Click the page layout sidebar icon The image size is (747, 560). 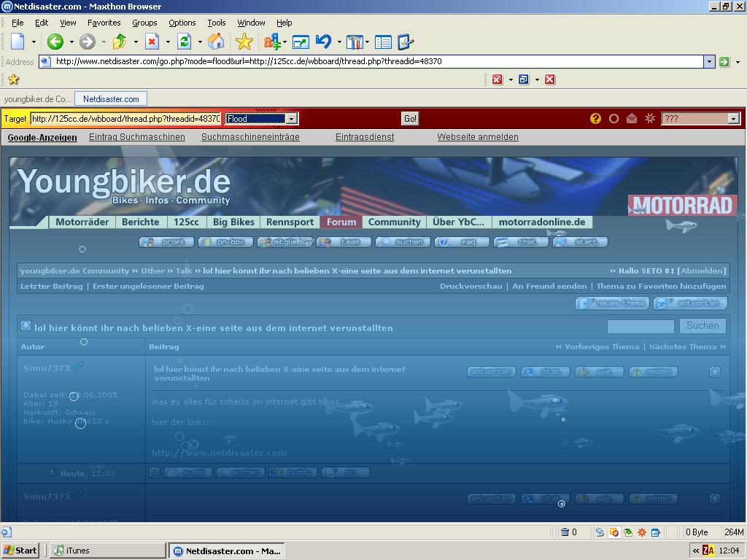coord(383,42)
